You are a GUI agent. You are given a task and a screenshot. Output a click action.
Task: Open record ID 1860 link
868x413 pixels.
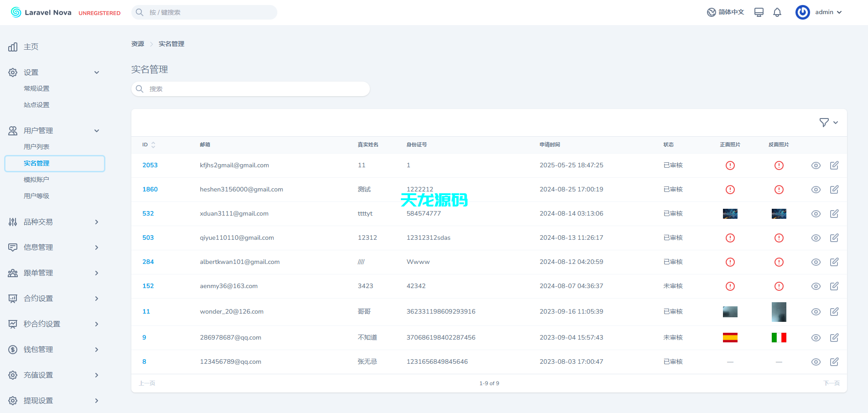pyautogui.click(x=150, y=189)
